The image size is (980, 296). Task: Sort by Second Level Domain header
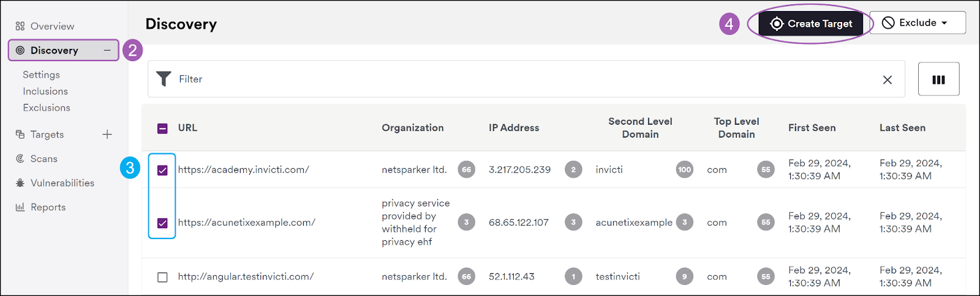tap(640, 128)
